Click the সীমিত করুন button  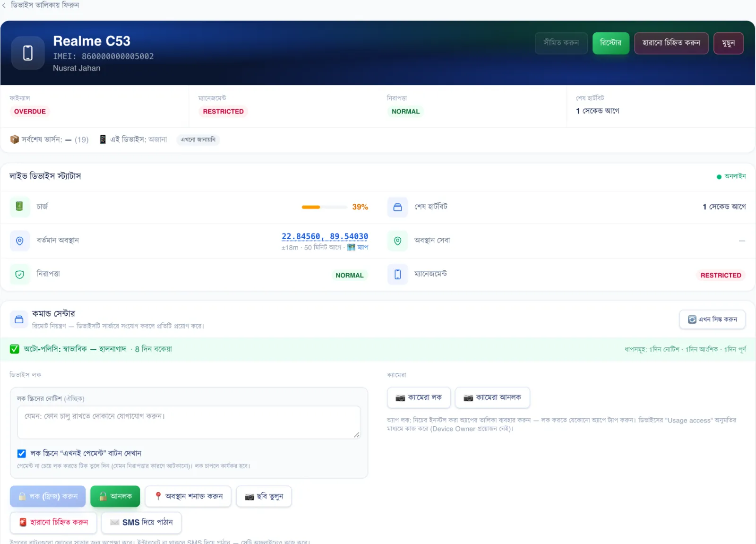click(561, 43)
